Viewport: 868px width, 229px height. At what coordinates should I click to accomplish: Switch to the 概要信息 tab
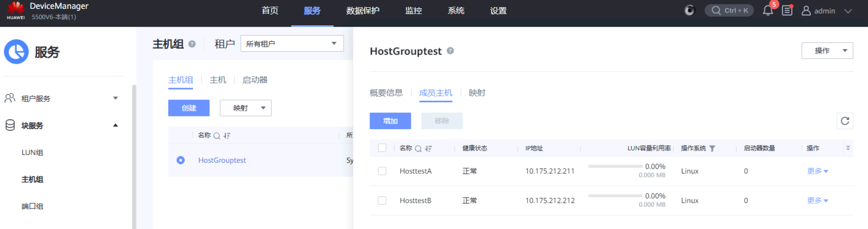coord(386,93)
